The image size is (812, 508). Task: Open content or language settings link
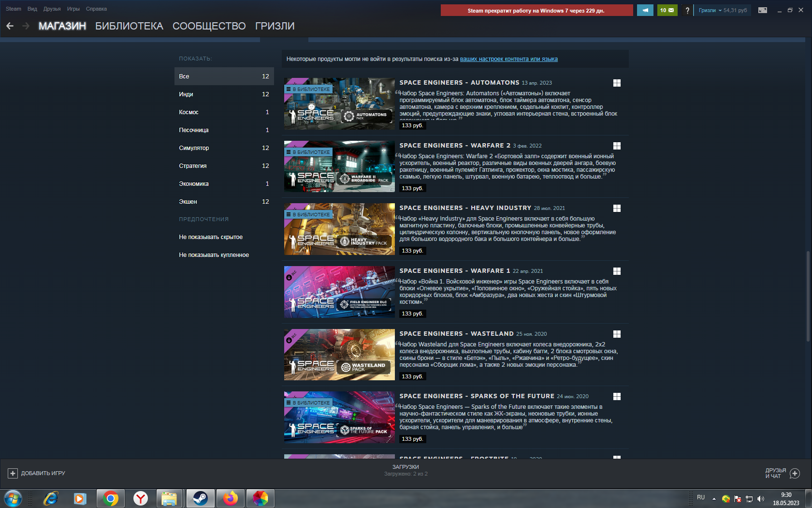(x=508, y=59)
